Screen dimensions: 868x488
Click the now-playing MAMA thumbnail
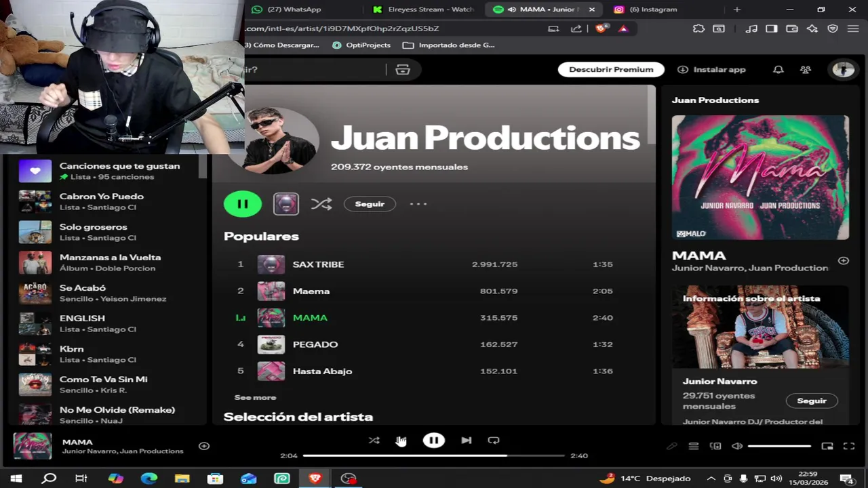[x=33, y=446]
